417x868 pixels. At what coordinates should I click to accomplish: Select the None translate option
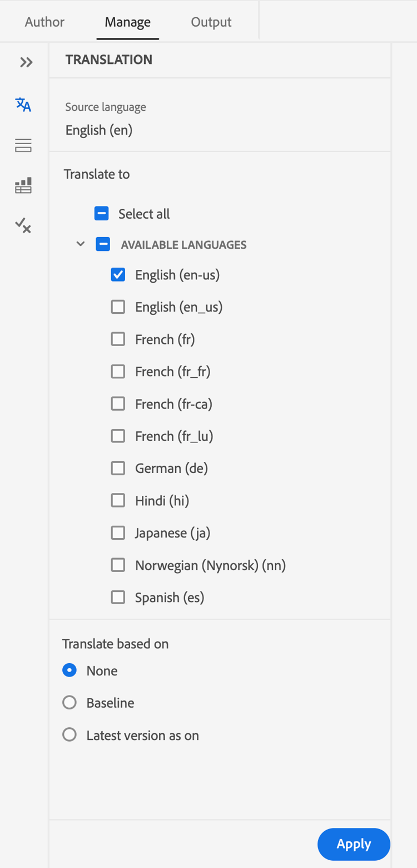[69, 670]
